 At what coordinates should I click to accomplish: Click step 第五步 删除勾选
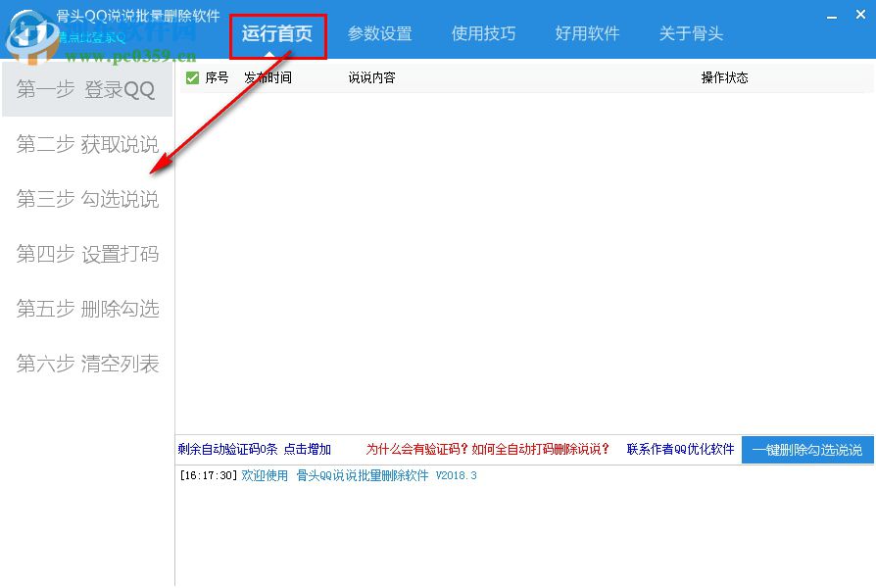coord(87,309)
